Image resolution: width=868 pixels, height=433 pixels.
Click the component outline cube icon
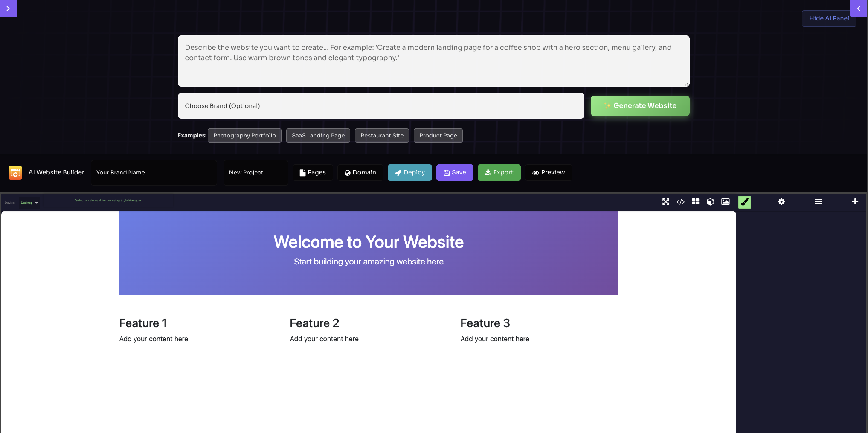pos(710,202)
